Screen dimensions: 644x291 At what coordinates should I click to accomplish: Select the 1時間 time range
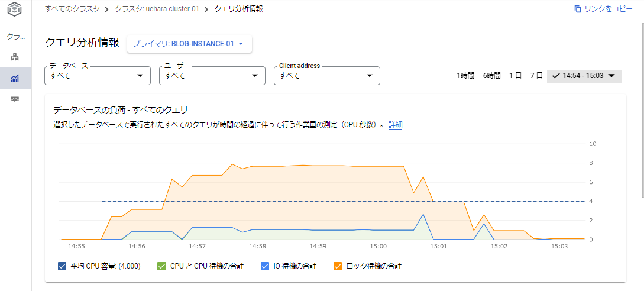click(465, 76)
